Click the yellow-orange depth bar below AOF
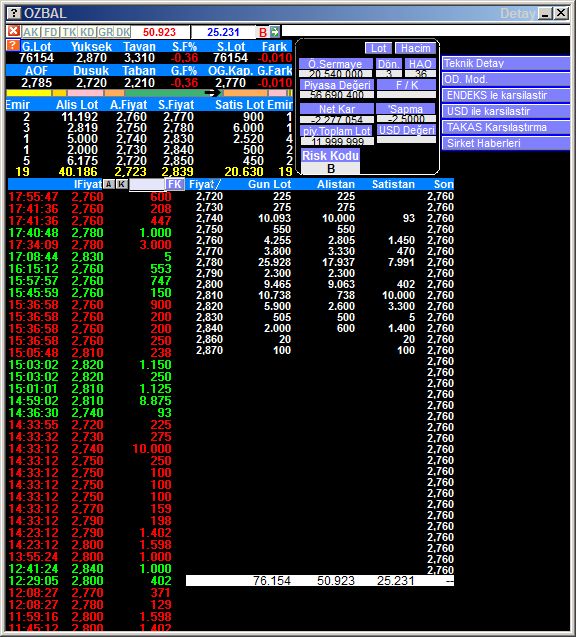The image size is (576, 637). point(149,93)
